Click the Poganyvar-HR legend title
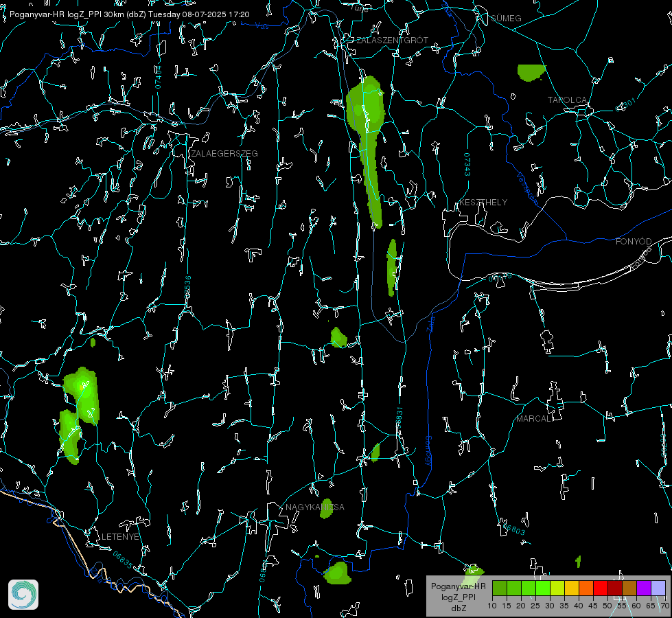The height and width of the screenshot is (618, 672). (458, 586)
